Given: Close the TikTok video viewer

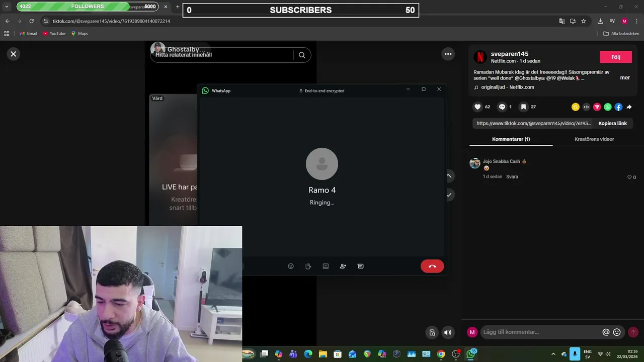Looking at the screenshot, I should tap(14, 54).
